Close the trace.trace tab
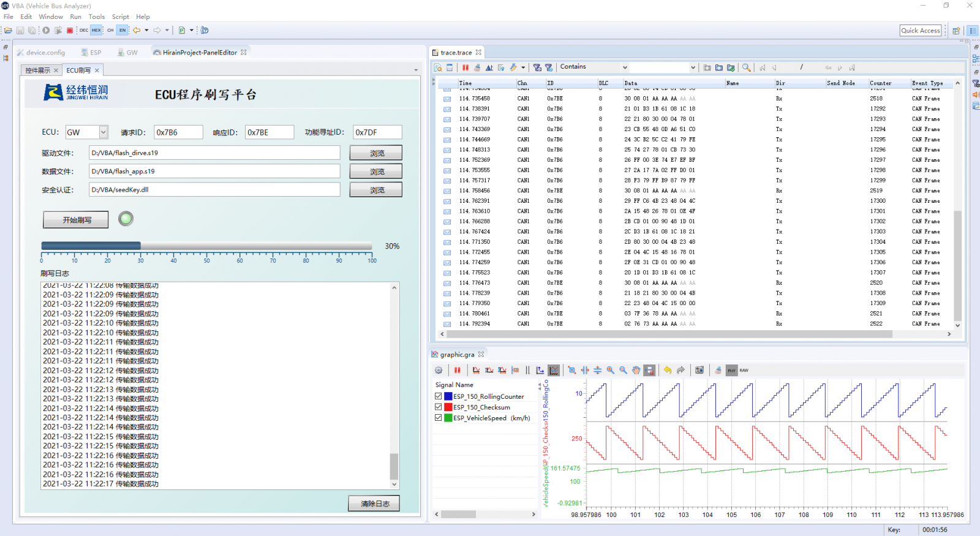 pyautogui.click(x=478, y=52)
